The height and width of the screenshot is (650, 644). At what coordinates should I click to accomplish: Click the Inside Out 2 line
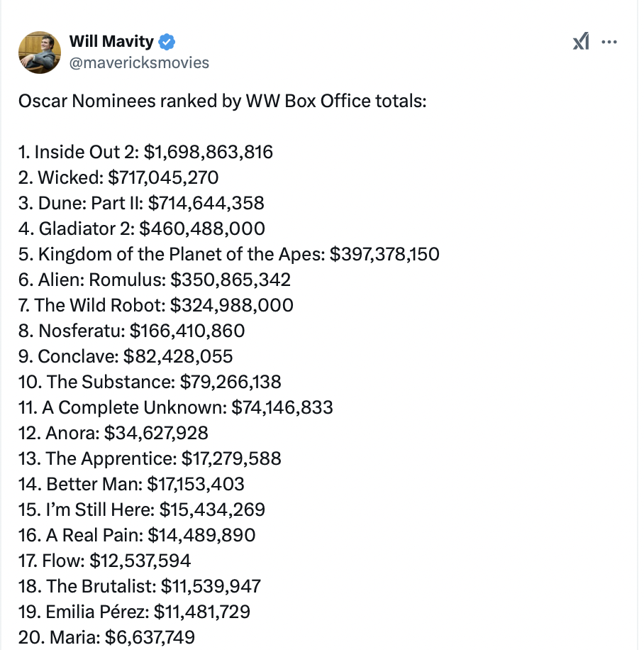click(145, 152)
